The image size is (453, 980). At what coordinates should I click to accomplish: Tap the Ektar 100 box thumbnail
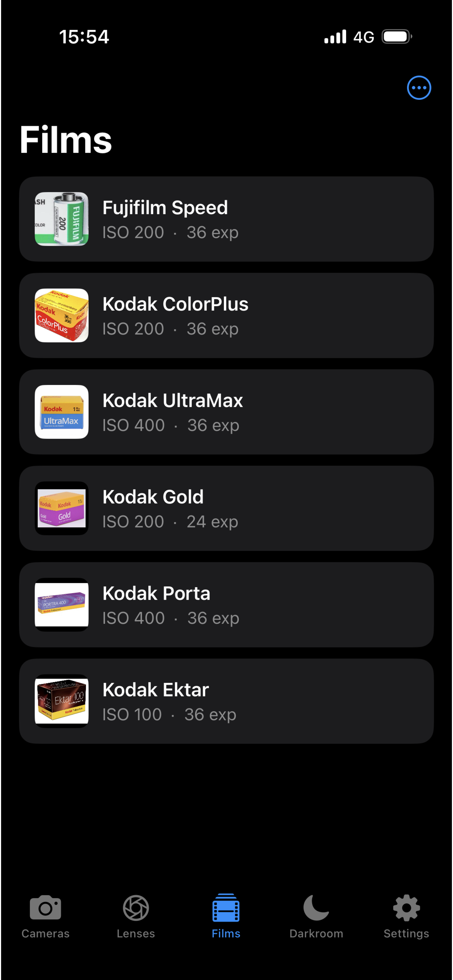62,701
